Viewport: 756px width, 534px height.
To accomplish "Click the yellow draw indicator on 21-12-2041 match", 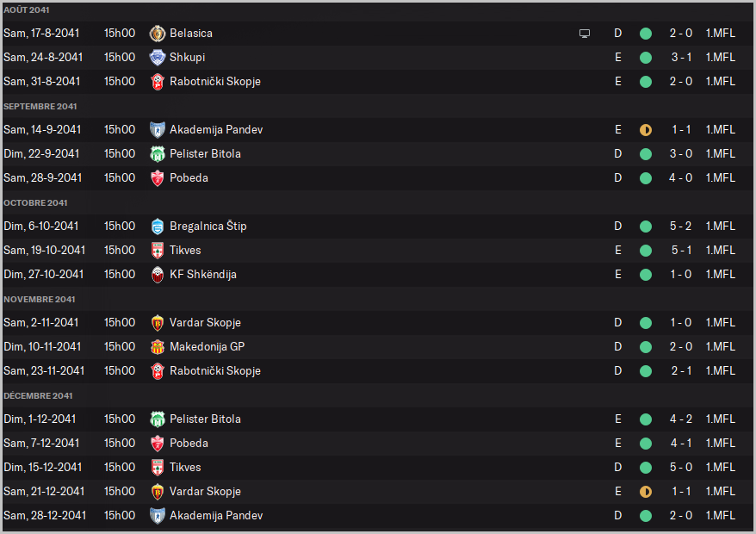I will [x=646, y=492].
